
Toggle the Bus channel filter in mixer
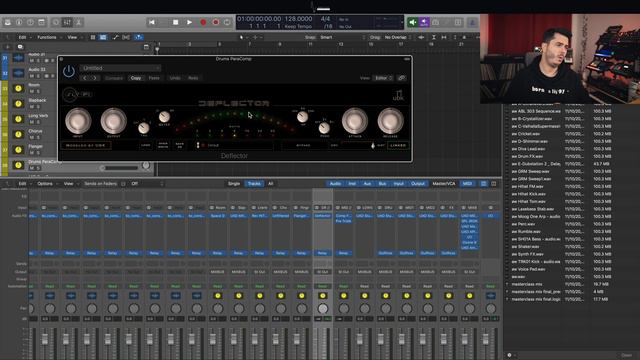tap(382, 184)
